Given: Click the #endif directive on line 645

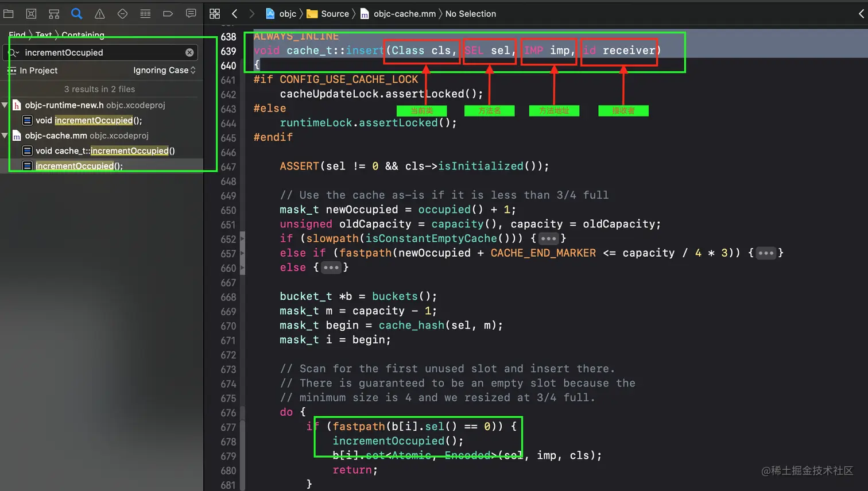Looking at the screenshot, I should click(x=273, y=137).
